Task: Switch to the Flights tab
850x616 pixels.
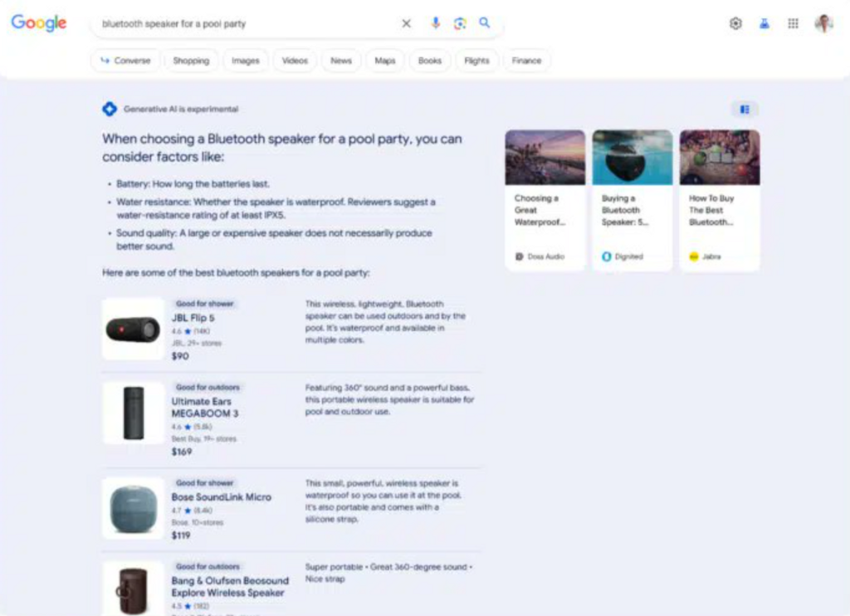Action: pyautogui.click(x=476, y=61)
